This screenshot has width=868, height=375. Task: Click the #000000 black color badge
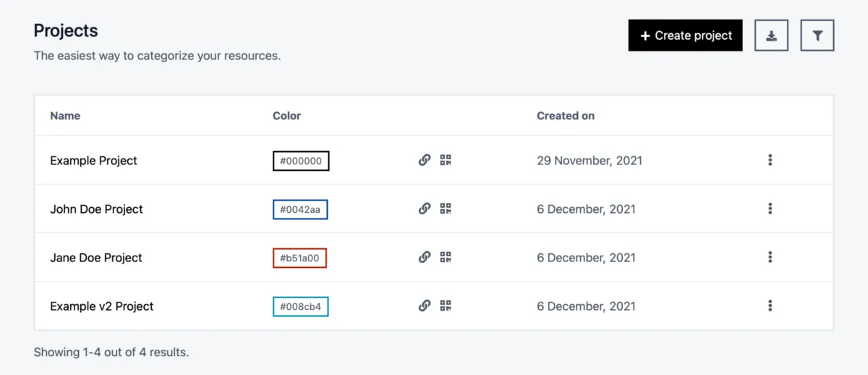tap(301, 161)
